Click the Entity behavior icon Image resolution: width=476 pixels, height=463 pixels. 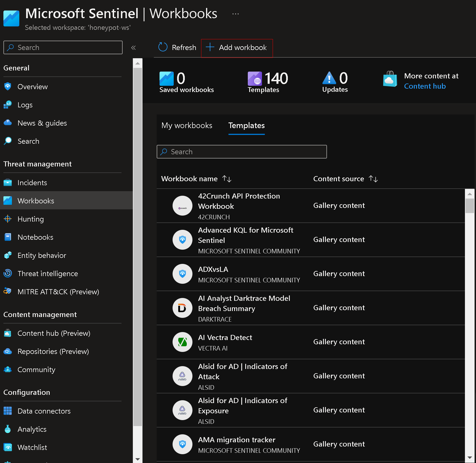coord(8,255)
